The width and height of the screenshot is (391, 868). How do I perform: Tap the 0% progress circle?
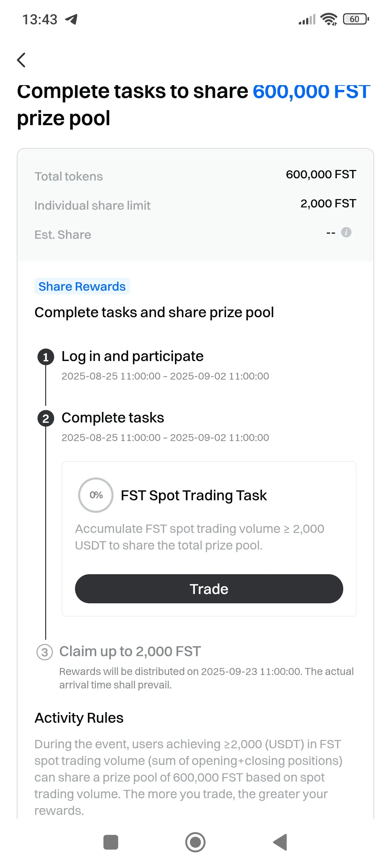tap(96, 495)
